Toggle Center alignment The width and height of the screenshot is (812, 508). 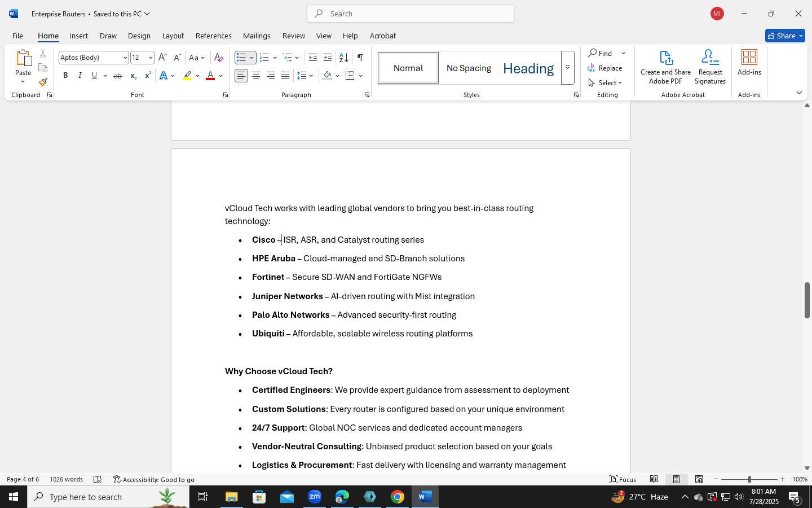point(256,76)
